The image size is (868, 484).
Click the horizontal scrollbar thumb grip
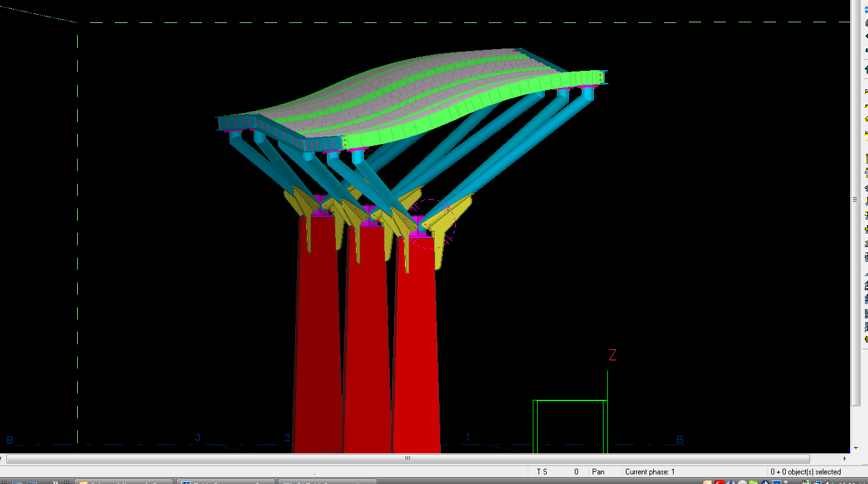[x=408, y=458]
